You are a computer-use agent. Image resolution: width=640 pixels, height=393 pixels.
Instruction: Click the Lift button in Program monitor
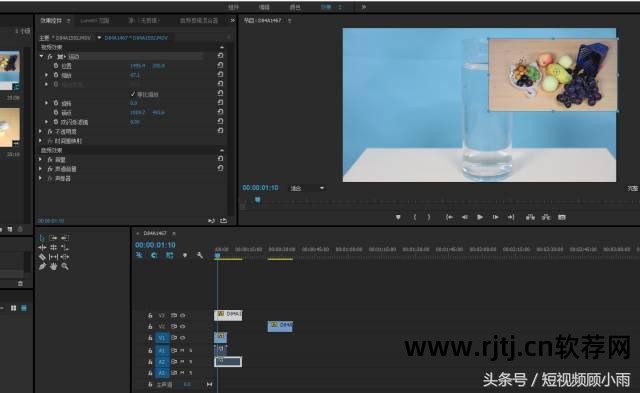[x=530, y=218]
